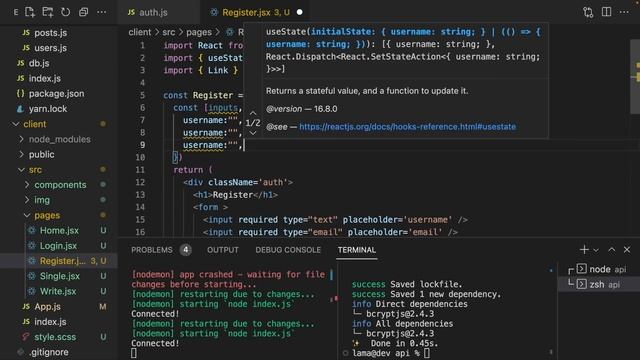The image size is (640, 360).
Task: Click the 'inputs' variable on line 6
Action: tap(223, 108)
